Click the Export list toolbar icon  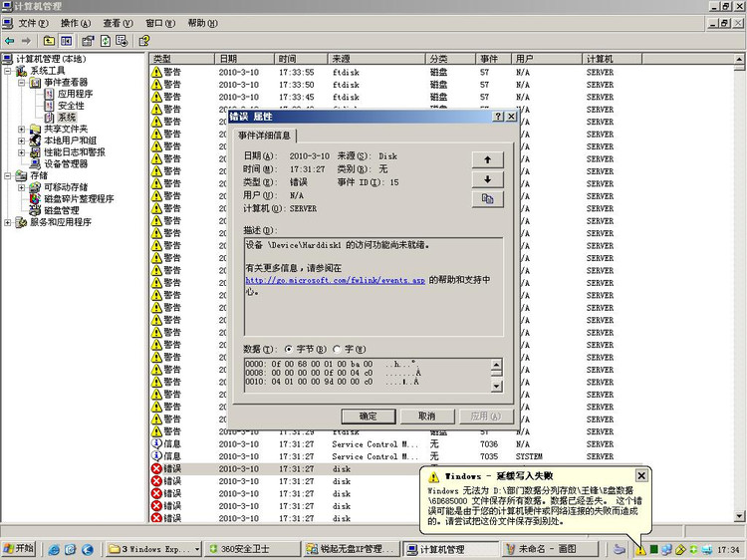[122, 41]
